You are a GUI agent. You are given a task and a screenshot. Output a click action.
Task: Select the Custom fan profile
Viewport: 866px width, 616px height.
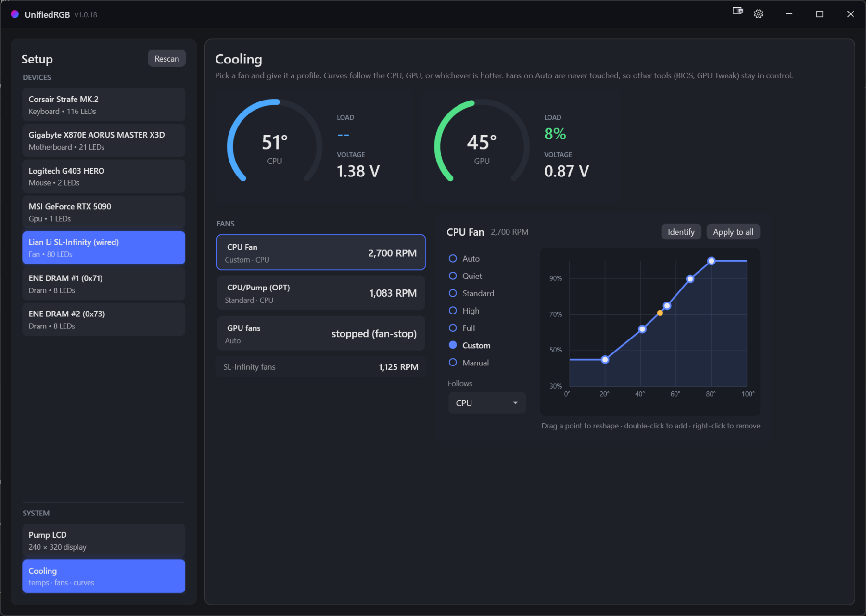(470, 345)
